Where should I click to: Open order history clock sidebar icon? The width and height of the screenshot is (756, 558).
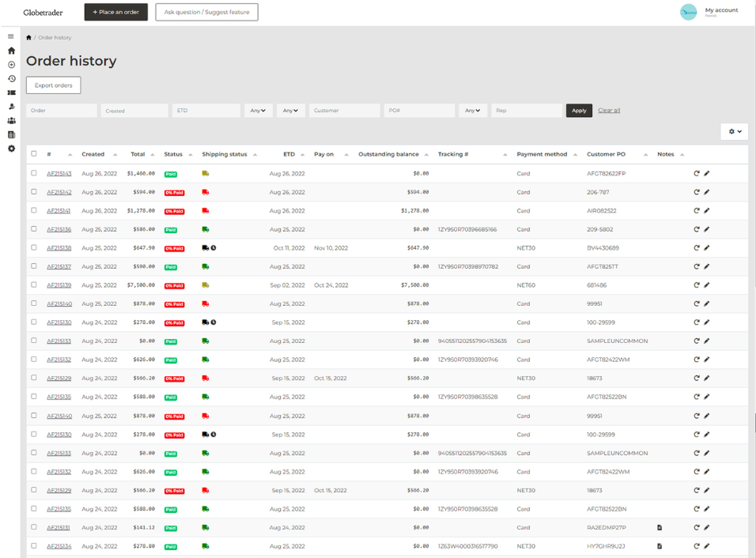coord(11,78)
